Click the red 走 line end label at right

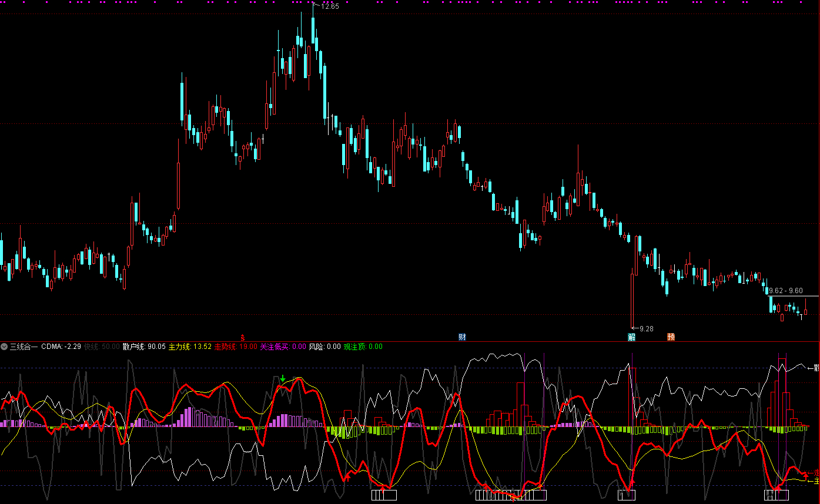tap(816, 472)
